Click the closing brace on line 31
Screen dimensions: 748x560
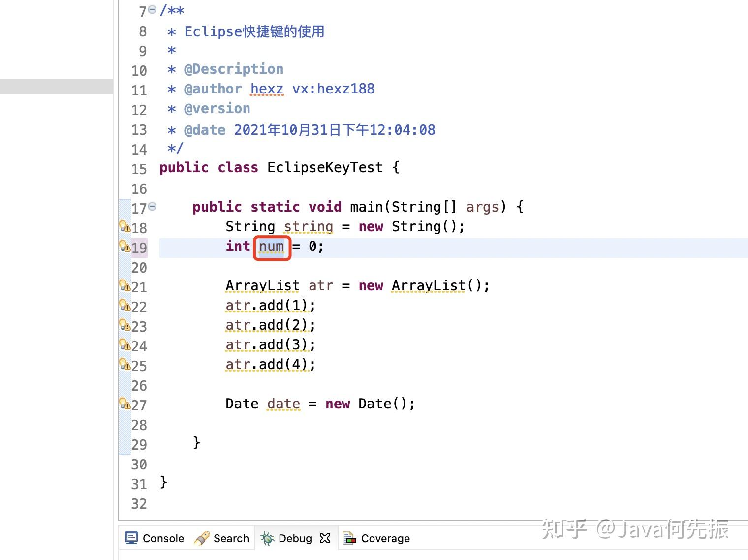[163, 482]
